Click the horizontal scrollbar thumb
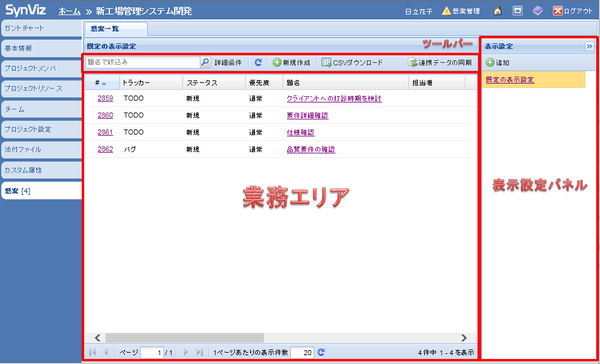This screenshot has height=364, width=600. 185,338
